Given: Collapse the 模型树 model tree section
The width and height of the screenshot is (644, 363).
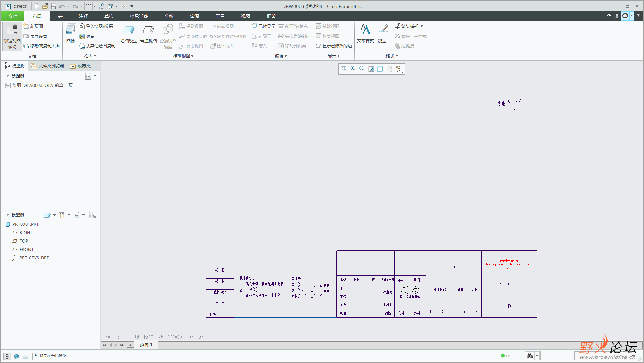Looking at the screenshot, I should (8, 215).
